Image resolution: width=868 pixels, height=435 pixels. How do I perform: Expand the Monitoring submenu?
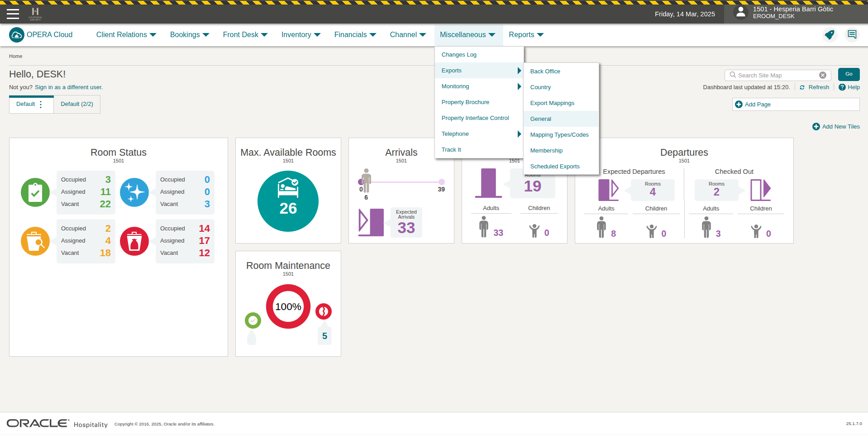[x=479, y=86]
